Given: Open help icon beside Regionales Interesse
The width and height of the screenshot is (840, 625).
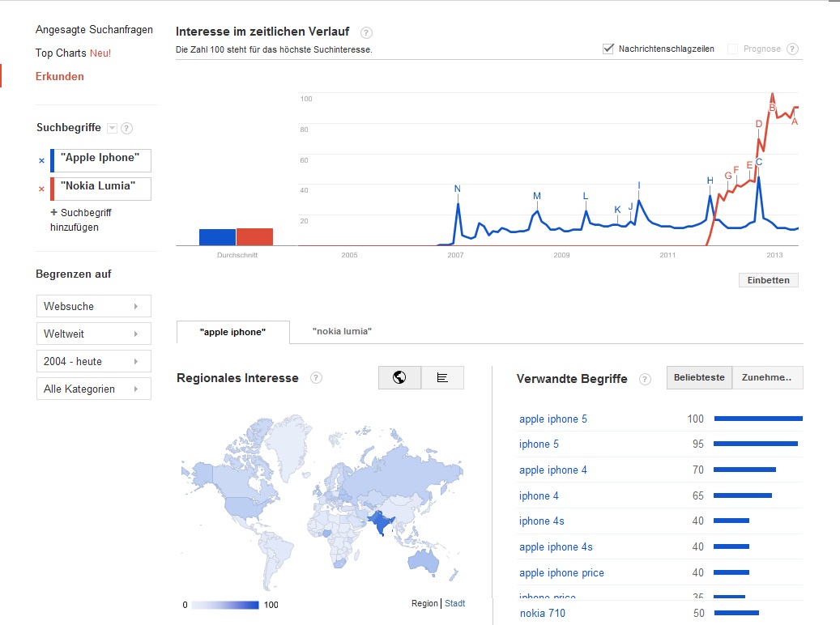Looking at the screenshot, I should tap(316, 378).
